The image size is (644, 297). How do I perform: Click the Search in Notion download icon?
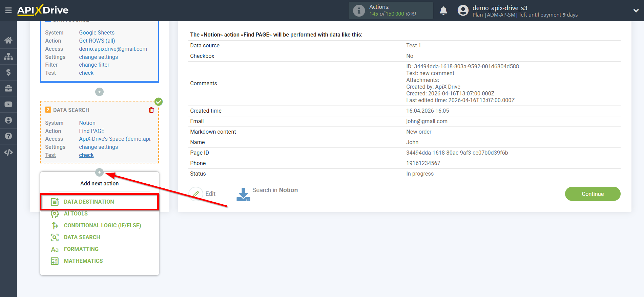[243, 195]
